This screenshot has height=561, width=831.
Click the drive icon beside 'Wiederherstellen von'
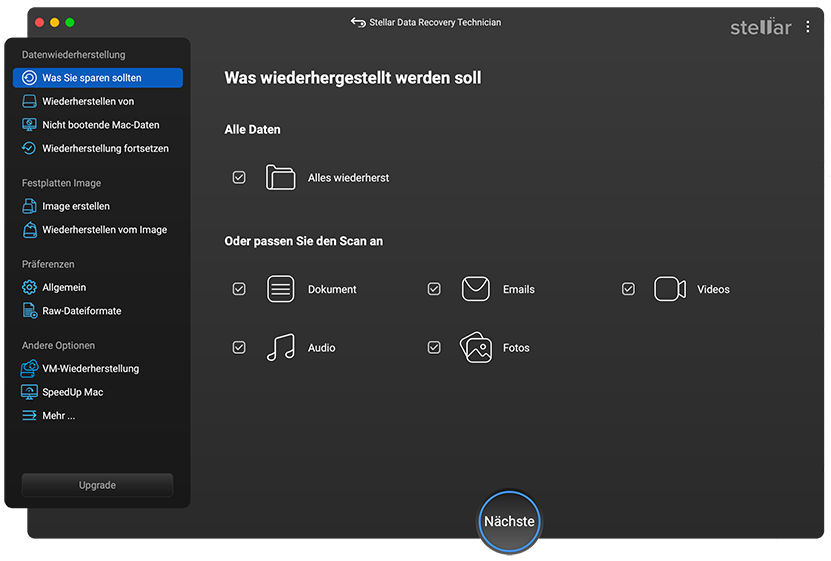click(x=29, y=101)
